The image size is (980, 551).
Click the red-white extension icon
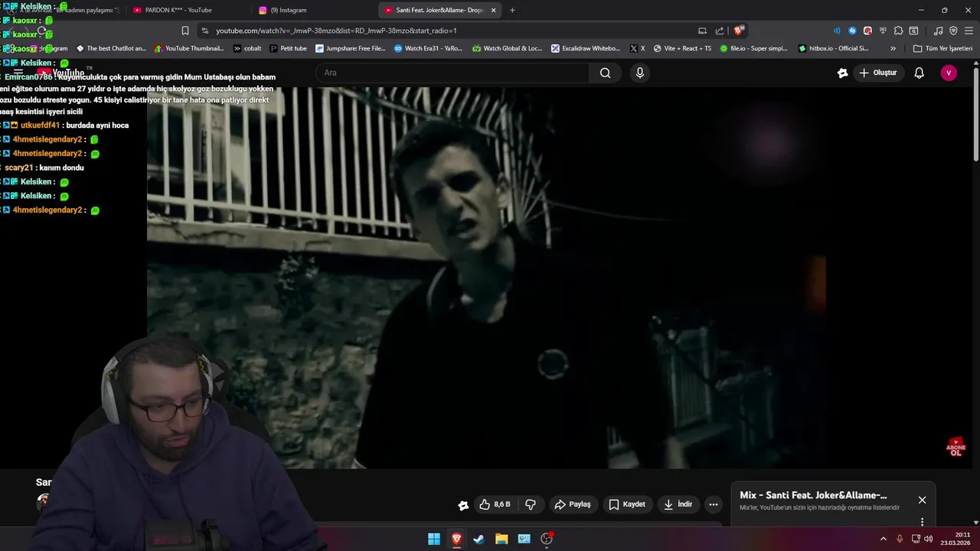pos(867,31)
